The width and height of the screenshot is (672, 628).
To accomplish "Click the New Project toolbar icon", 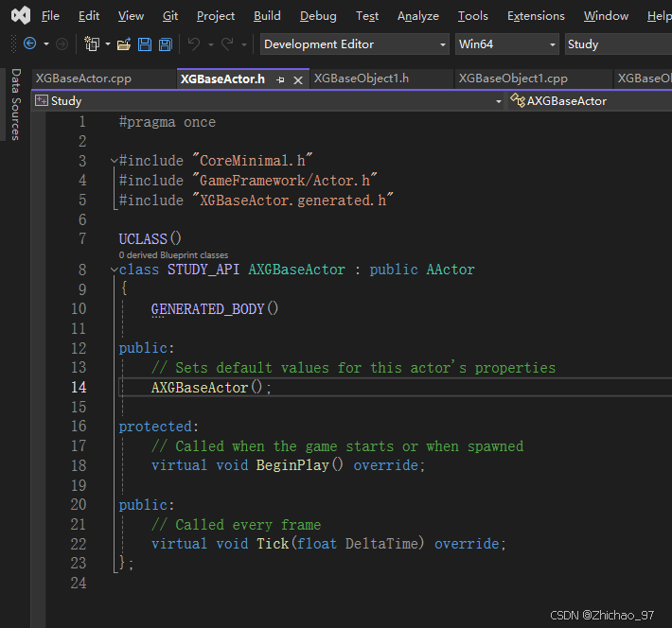I will [92, 44].
